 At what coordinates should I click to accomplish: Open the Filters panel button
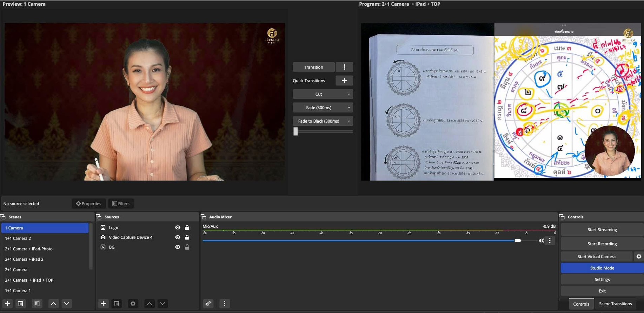pyautogui.click(x=121, y=204)
